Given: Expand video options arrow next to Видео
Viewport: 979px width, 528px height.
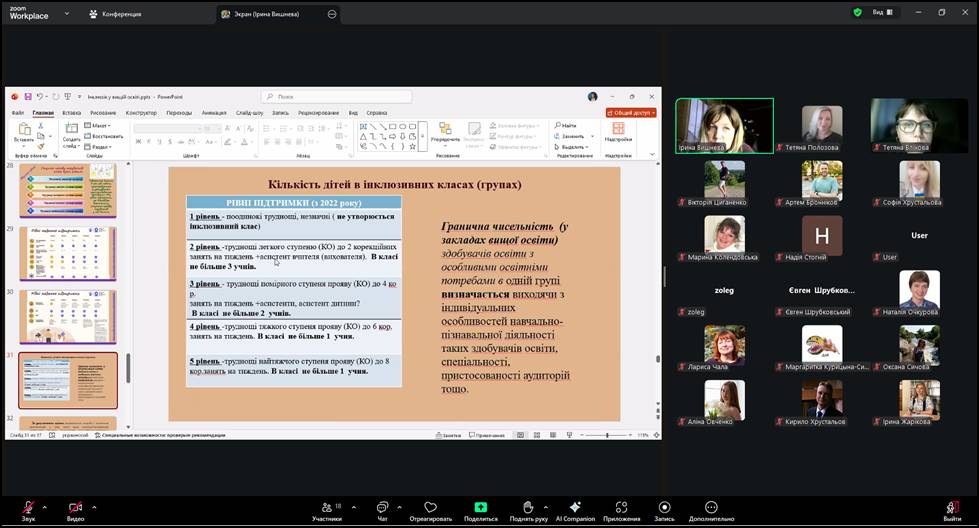Looking at the screenshot, I should coord(94,506).
